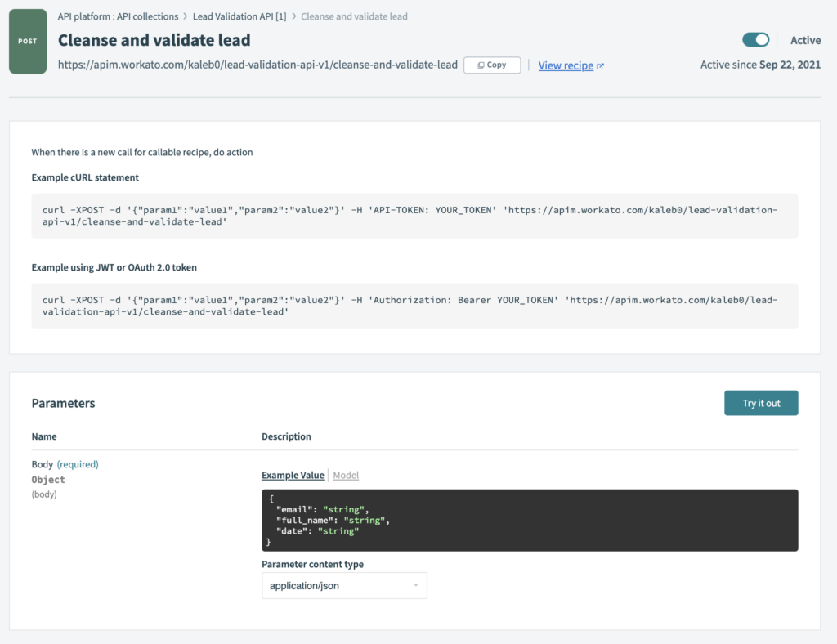
Task: Open the application/json content type dropdown
Action: click(x=344, y=585)
